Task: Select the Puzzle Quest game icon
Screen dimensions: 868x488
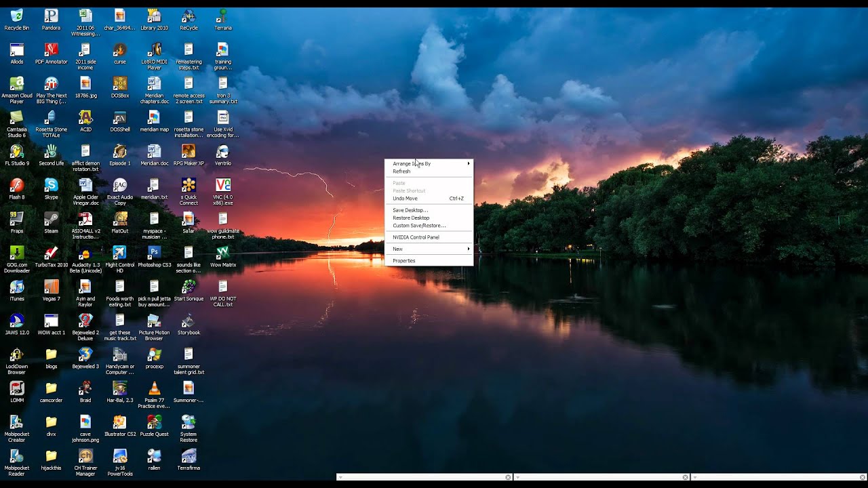Action: point(154,426)
